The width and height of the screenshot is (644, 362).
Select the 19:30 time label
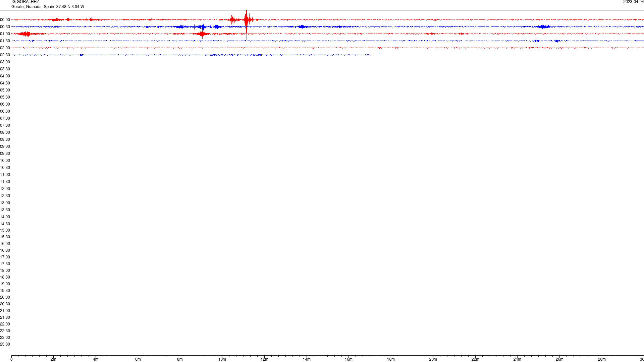point(5,291)
